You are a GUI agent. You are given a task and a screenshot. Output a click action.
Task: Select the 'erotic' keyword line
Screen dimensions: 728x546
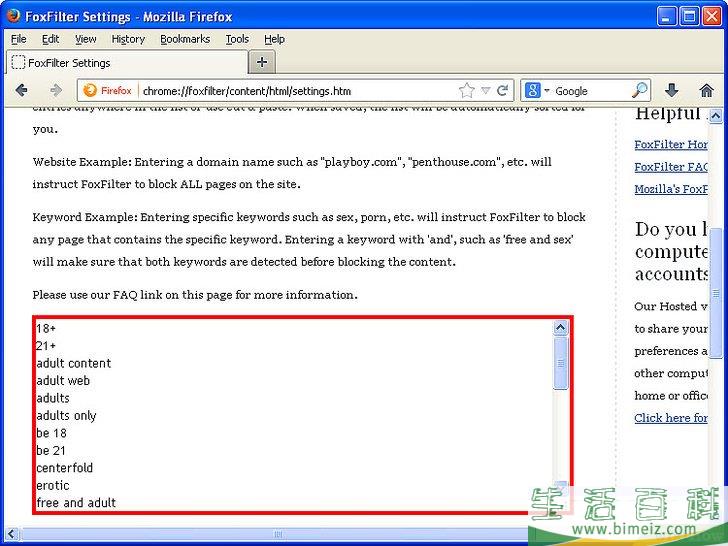[x=53, y=486]
